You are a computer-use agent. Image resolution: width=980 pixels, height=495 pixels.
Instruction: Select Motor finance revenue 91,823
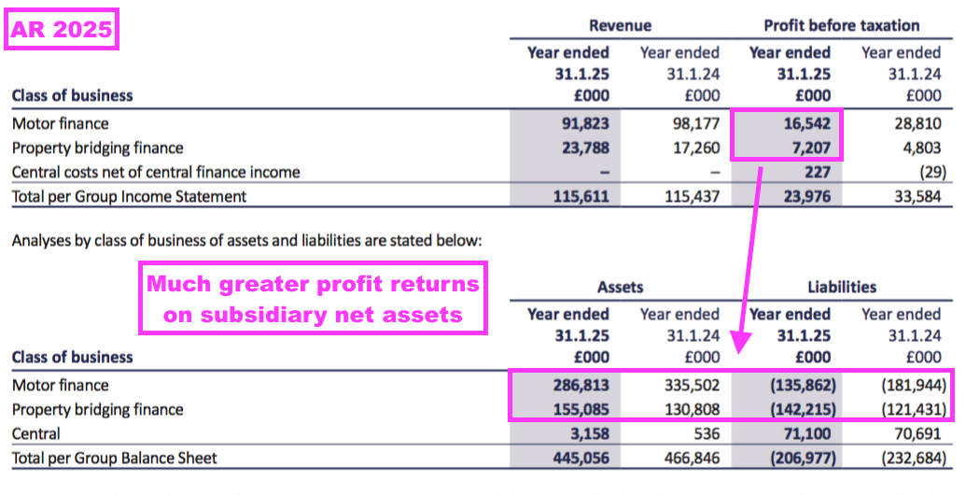[x=585, y=124]
